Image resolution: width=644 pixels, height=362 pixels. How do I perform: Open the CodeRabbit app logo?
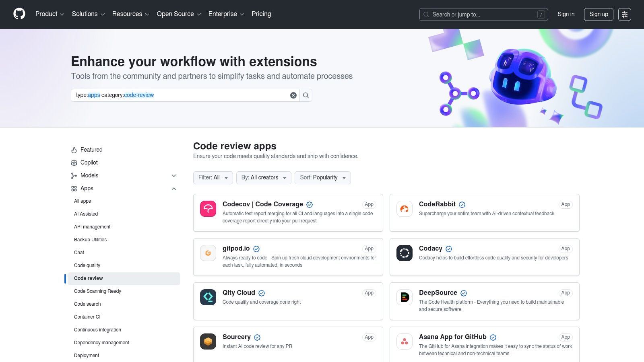(405, 209)
